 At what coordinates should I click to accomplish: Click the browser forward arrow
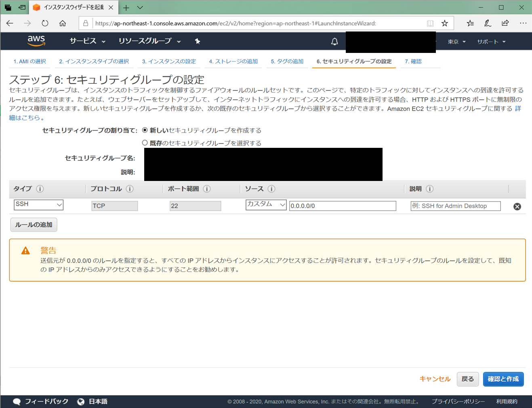[x=27, y=23]
